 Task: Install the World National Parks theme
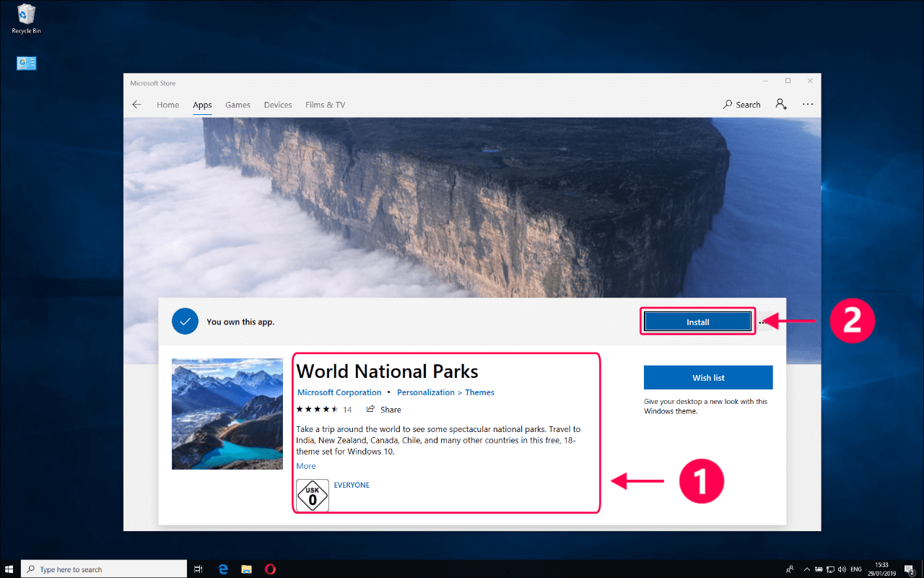[698, 322]
